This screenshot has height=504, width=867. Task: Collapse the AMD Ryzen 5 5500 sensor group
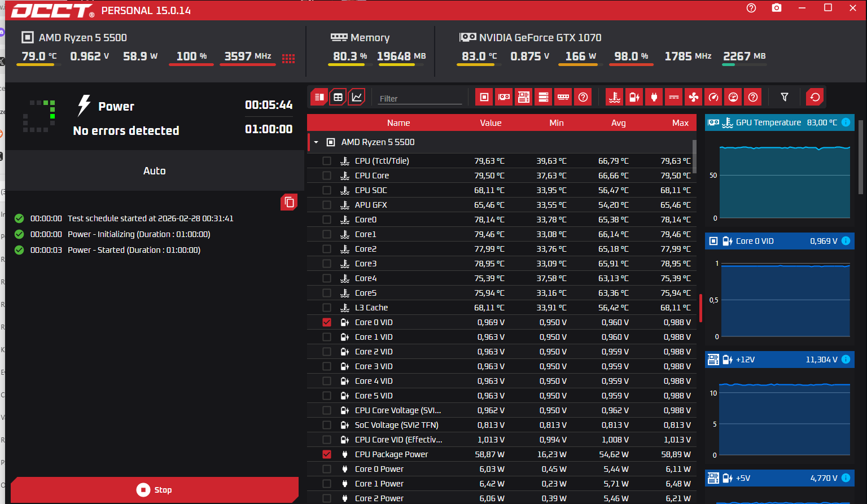click(x=316, y=142)
